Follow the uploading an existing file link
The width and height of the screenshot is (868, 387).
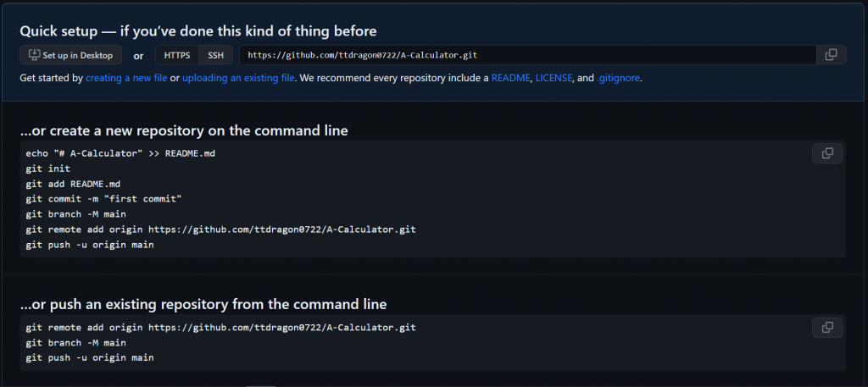coord(238,78)
